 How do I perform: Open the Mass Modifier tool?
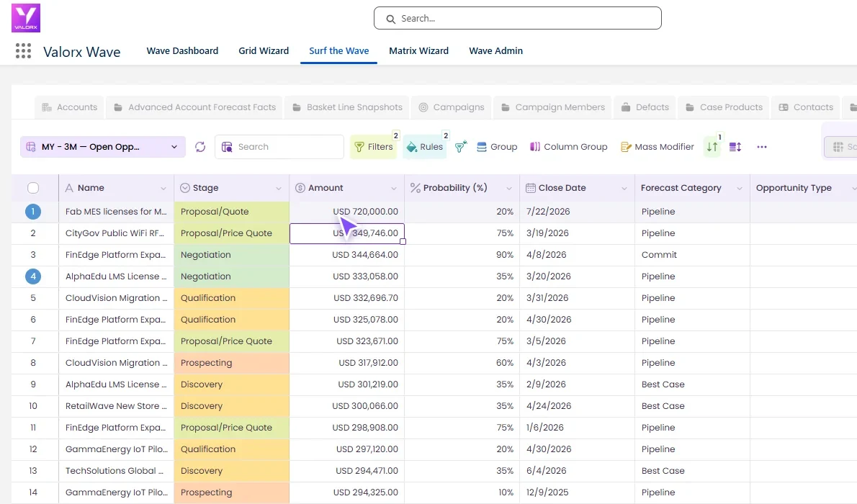658,146
